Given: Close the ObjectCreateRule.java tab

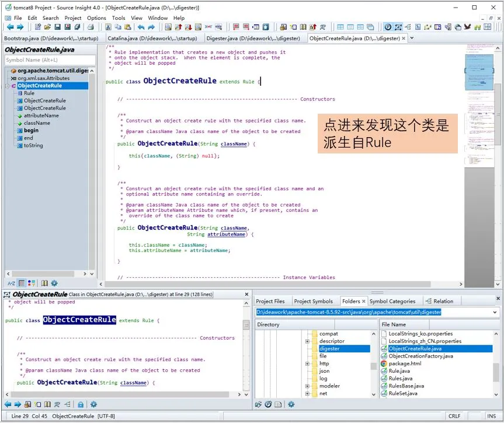Looking at the screenshot, I should [404, 39].
